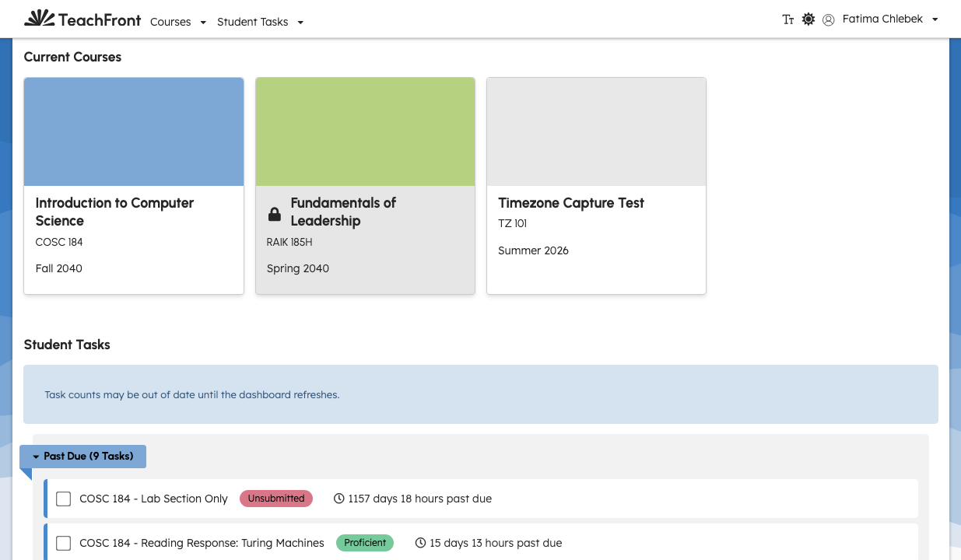Click the 'COSC 184' course code text

pyautogui.click(x=59, y=242)
